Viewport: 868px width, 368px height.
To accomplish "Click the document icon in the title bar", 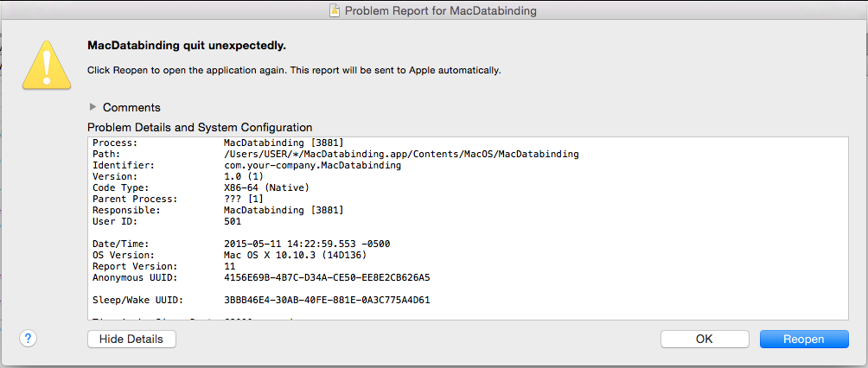I will click(335, 11).
